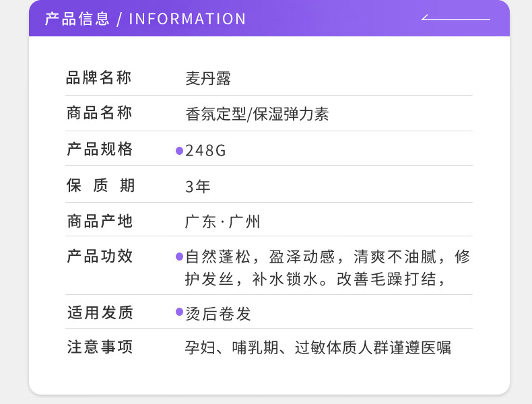
Task: Select the 产品功效 label
Action: pos(100,257)
